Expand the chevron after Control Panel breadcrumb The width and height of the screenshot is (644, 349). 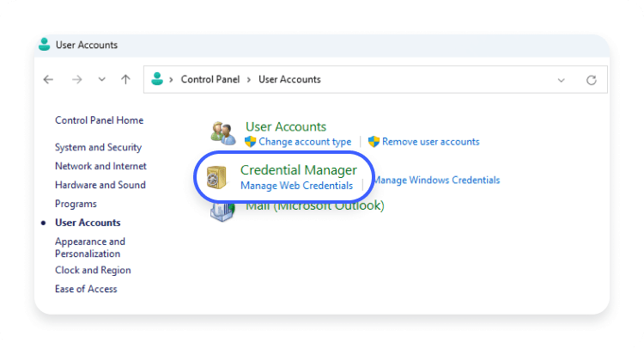[x=249, y=80]
